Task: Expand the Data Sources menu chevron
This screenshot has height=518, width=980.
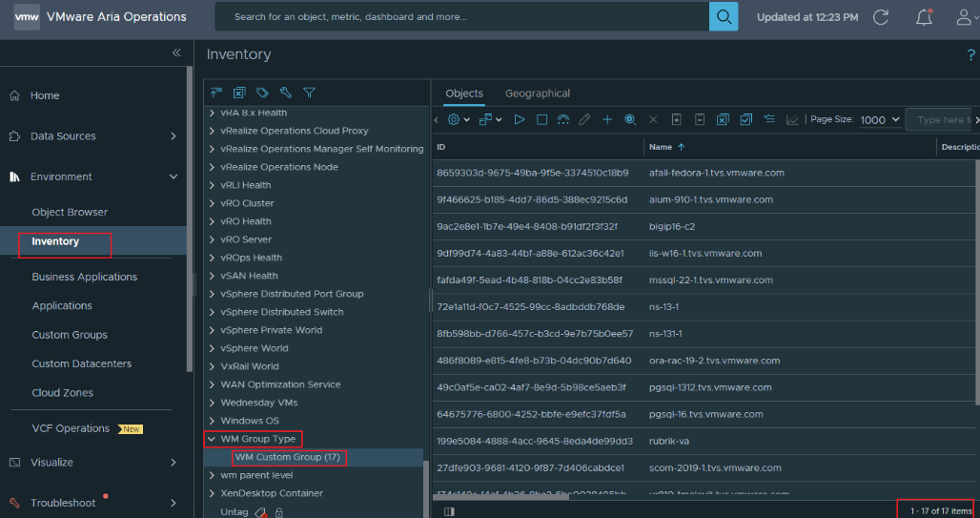Action: pyautogui.click(x=174, y=135)
